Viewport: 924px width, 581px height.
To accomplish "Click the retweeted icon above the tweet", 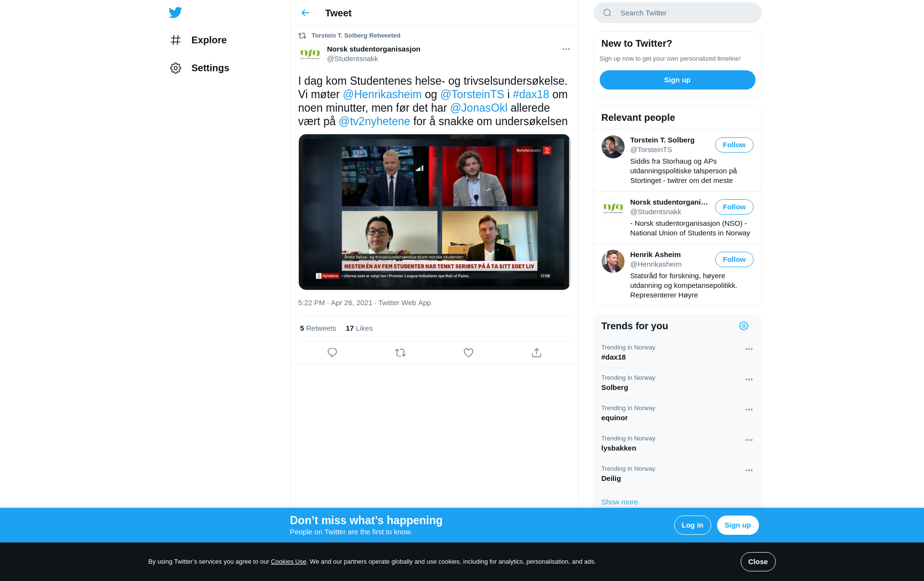I will tap(302, 36).
